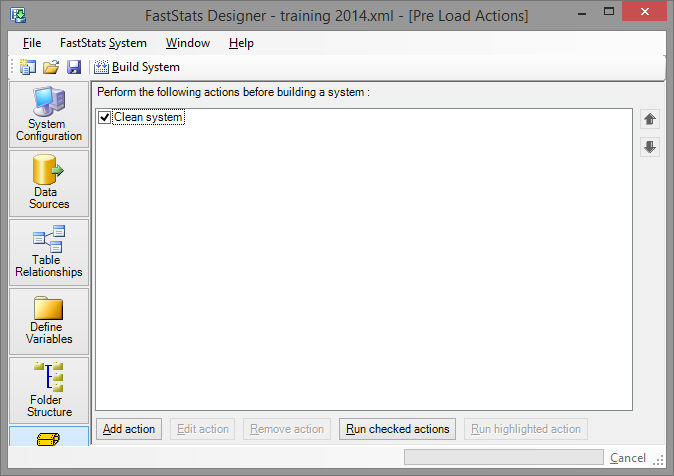This screenshot has height=476, width=674.
Task: Open Define Variables panel
Action: click(49, 321)
